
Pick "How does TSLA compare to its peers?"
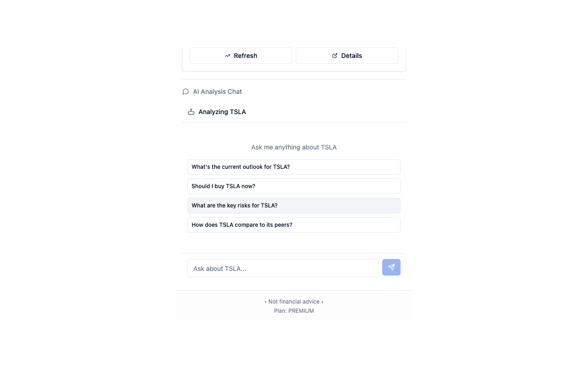[x=294, y=225]
